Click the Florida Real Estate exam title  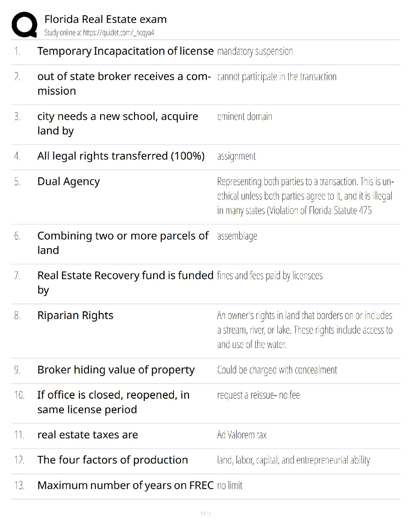[105, 19]
